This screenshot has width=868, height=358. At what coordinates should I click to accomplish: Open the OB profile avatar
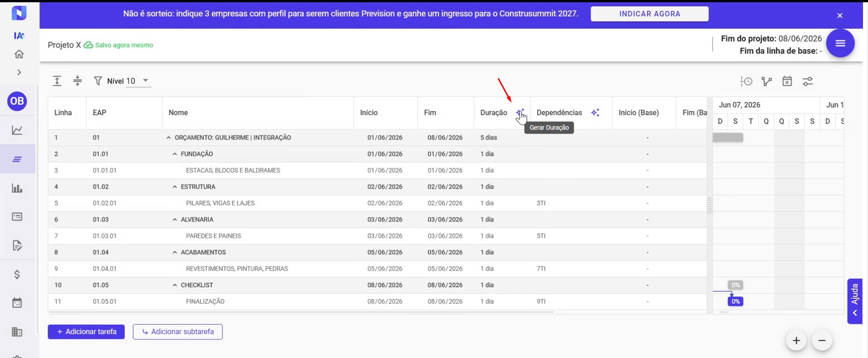[x=17, y=101]
